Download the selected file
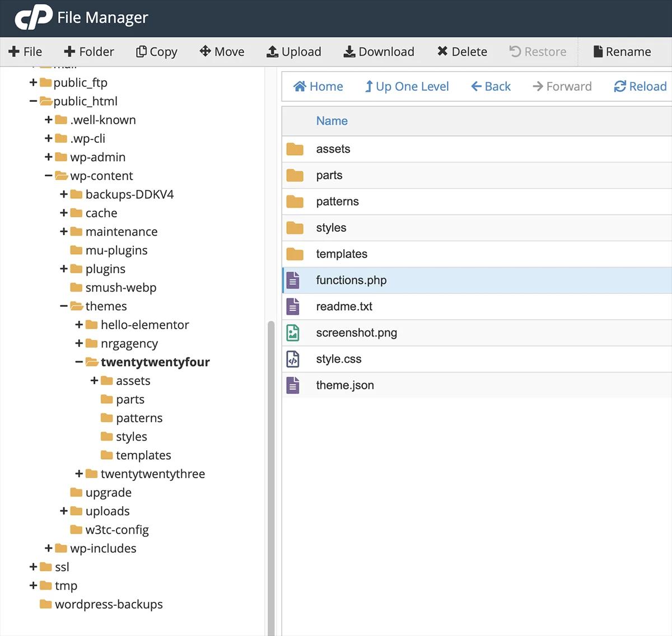This screenshot has width=672, height=636. coord(379,52)
